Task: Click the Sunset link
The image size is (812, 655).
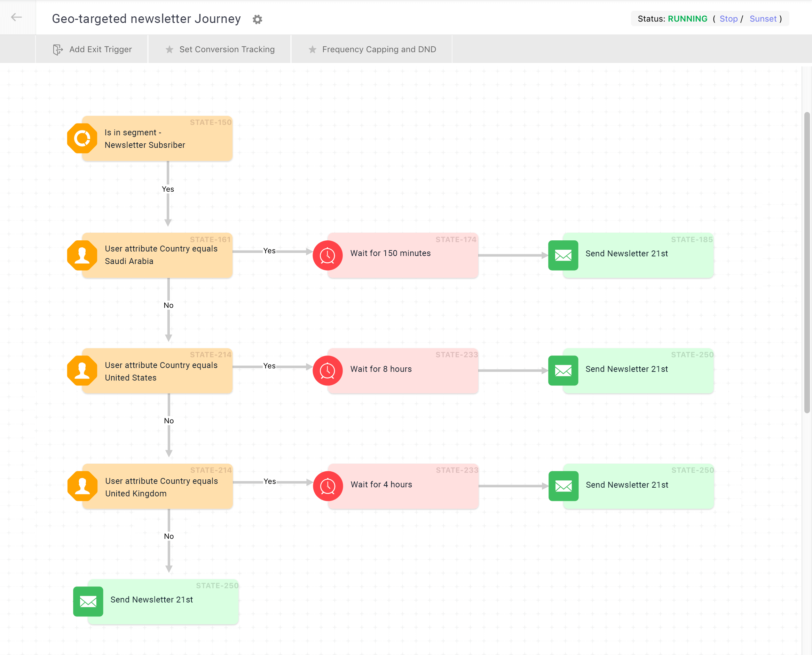Action: click(763, 19)
